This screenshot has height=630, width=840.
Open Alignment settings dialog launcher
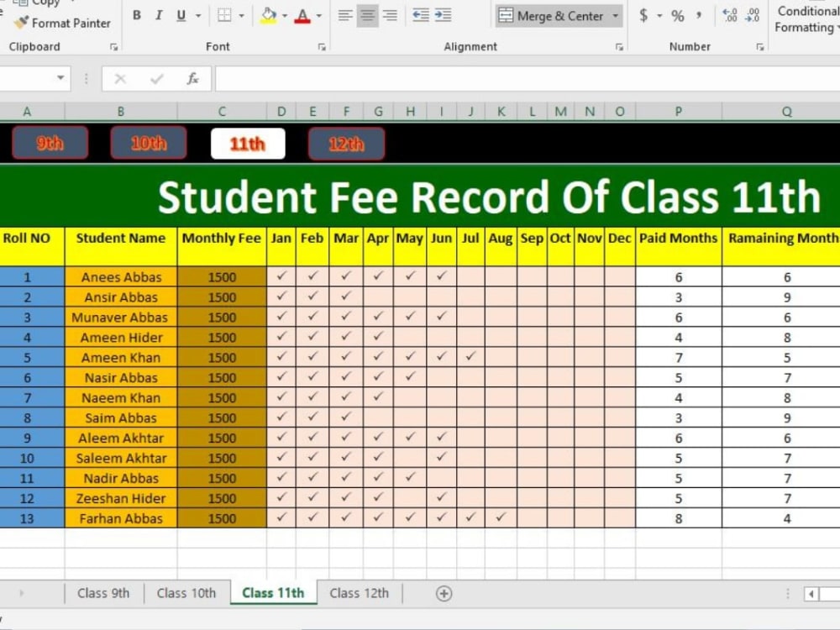coord(619,47)
